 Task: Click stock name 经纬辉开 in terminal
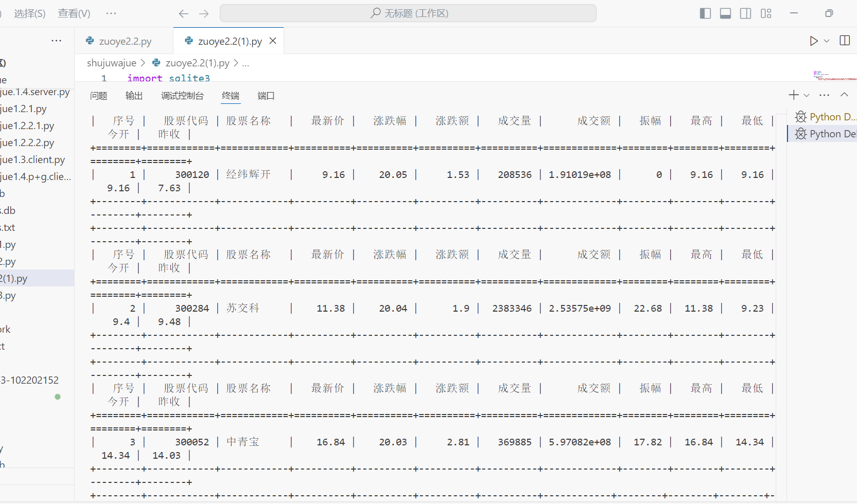tap(249, 175)
